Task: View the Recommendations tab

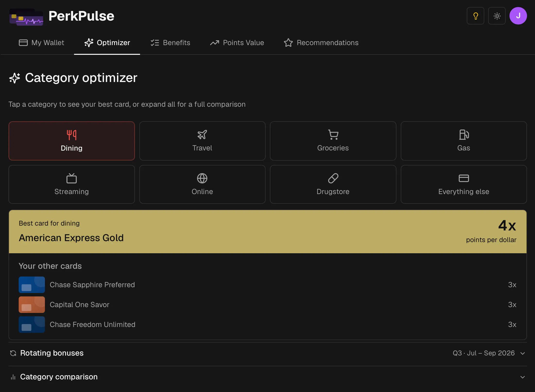Action: (321, 43)
